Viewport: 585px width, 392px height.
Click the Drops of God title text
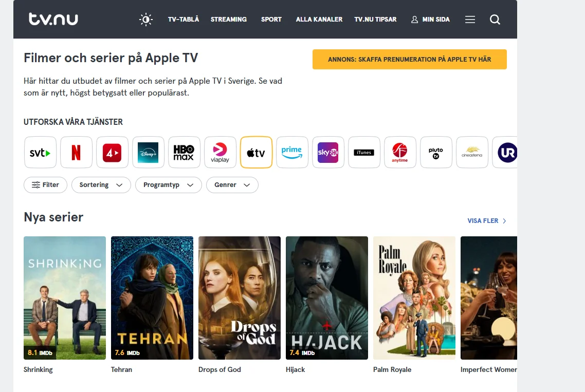pos(220,369)
